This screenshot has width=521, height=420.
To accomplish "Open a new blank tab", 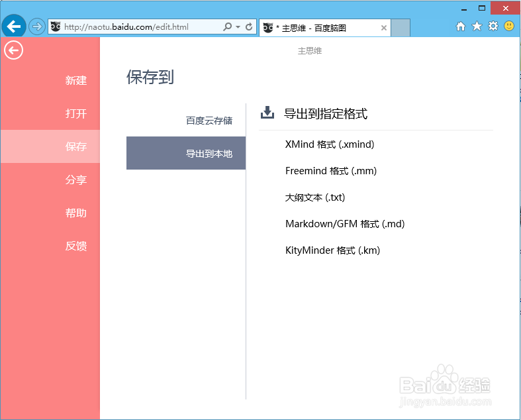I will [x=401, y=28].
